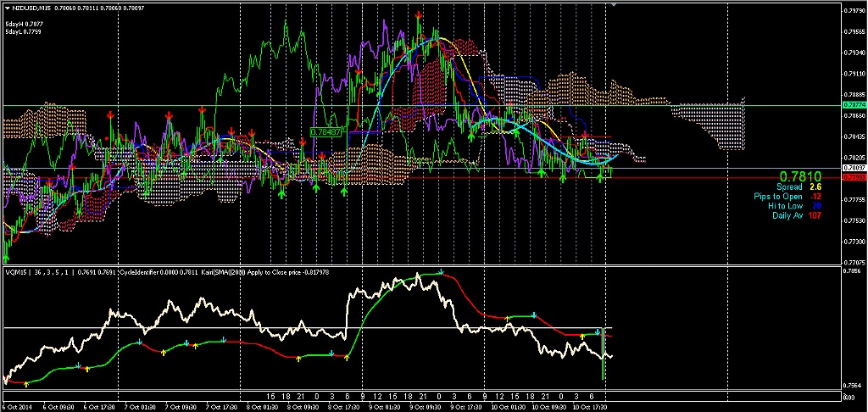Click the 6 Oct 2014 date label

(19, 406)
